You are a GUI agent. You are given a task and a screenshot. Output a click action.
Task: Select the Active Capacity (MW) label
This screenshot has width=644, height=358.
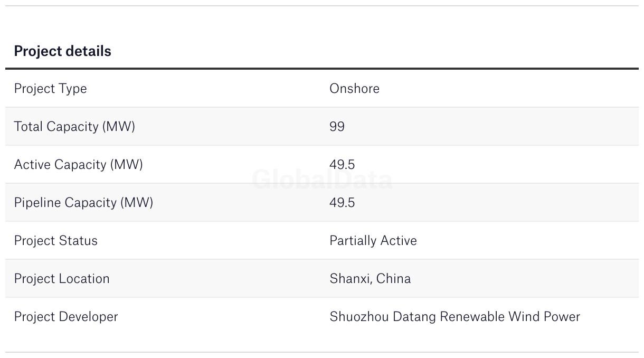(x=78, y=165)
